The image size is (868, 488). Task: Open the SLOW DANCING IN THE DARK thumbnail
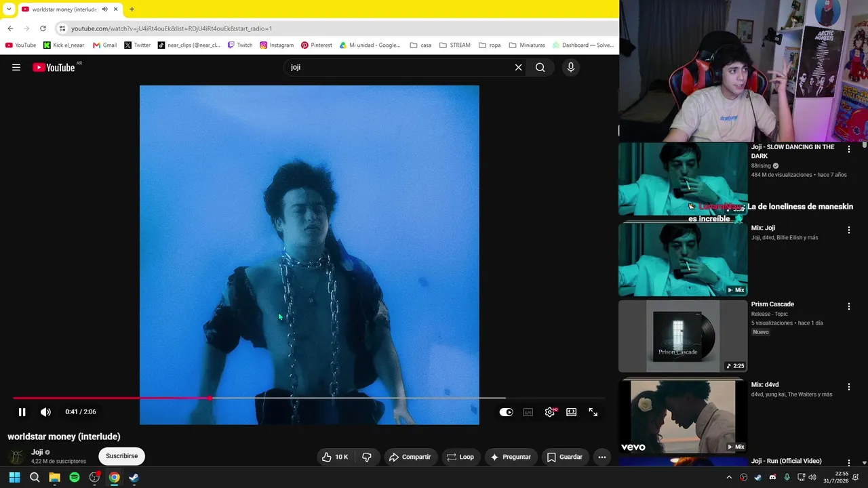point(683,179)
